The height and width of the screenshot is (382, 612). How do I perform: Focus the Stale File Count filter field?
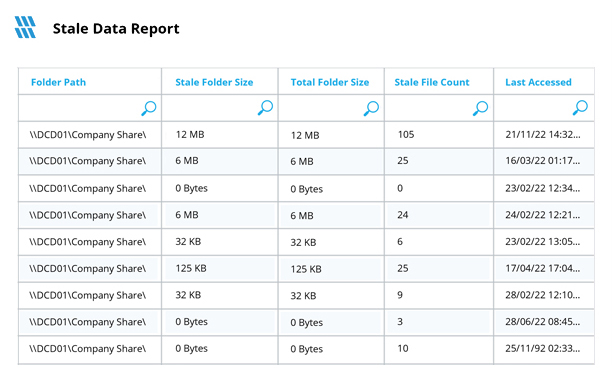pos(439,108)
